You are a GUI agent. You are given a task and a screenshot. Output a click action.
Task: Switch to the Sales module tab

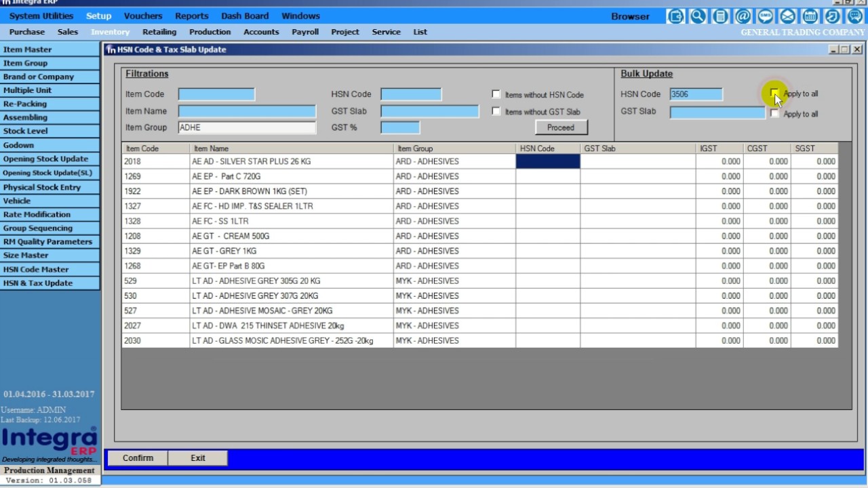pyautogui.click(x=68, y=32)
